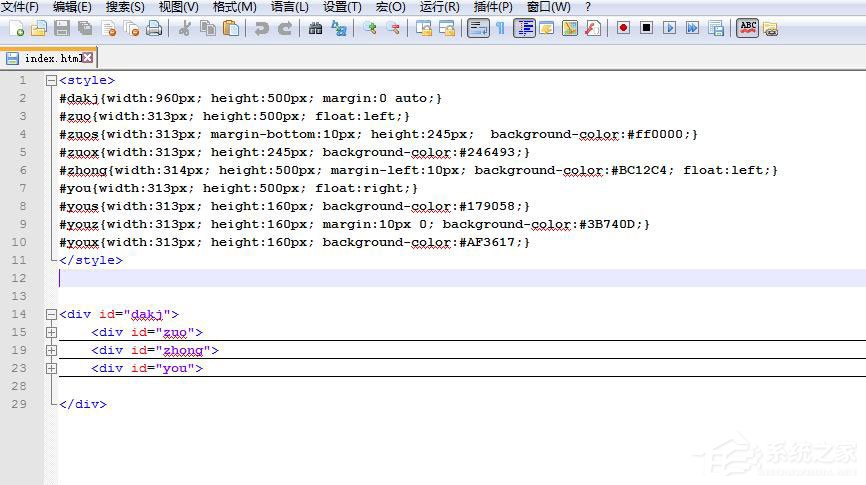Save the current recorded macro icon
866x485 pixels.
pyautogui.click(x=716, y=28)
